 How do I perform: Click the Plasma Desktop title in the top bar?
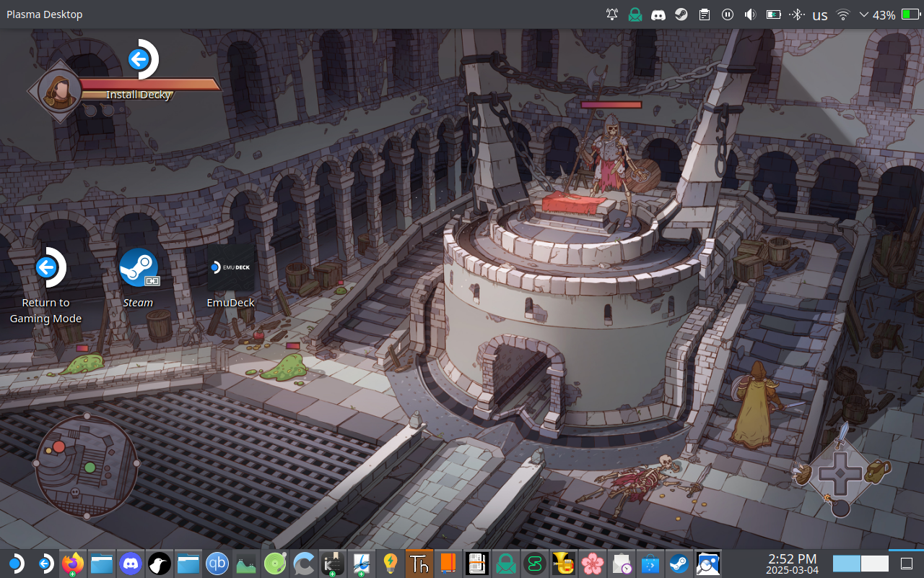[x=45, y=14]
